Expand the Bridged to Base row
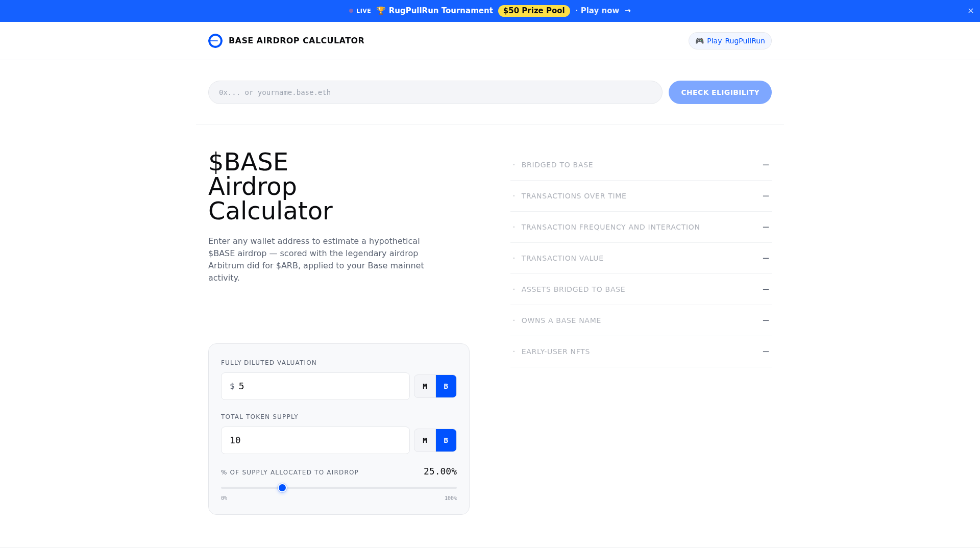 pyautogui.click(x=641, y=165)
